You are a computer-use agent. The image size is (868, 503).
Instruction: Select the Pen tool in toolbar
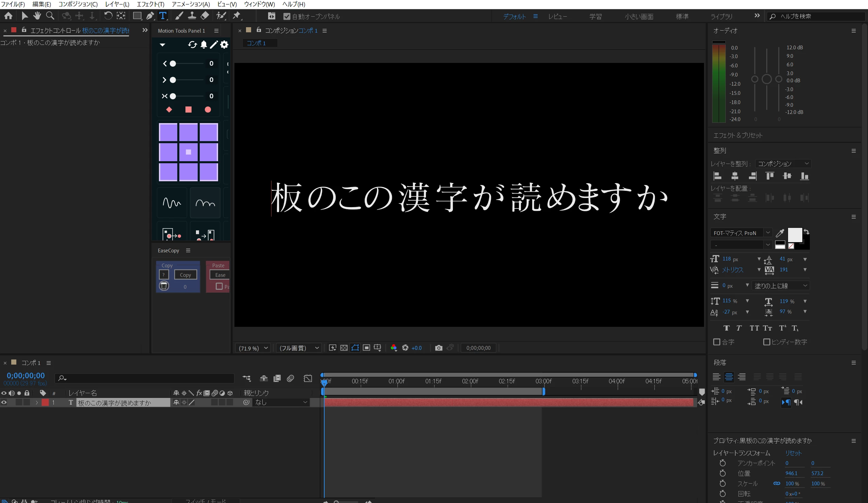pos(150,16)
